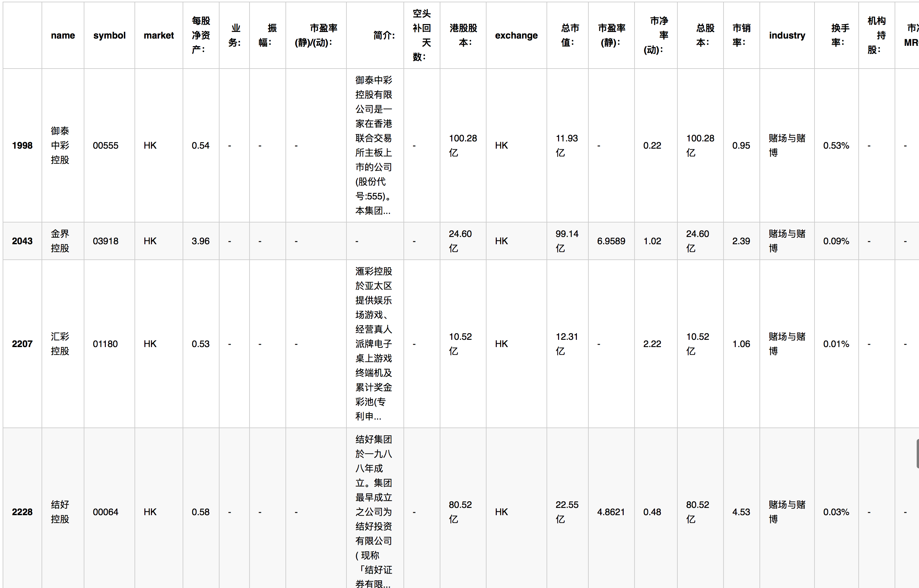Click the 'industry' column header
The image size is (919, 588).
pos(786,35)
